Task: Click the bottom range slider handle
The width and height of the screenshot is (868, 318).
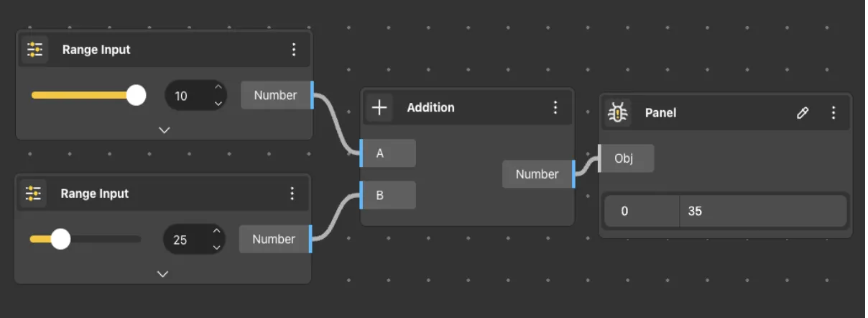Action: pyautogui.click(x=61, y=239)
